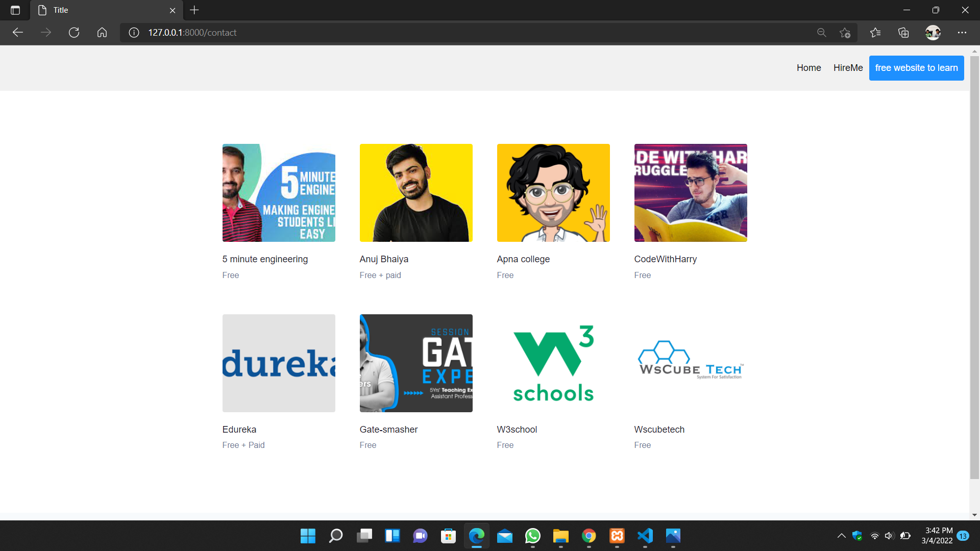Screen dimensions: 980x551
Task: Open the Edureka logo thumbnail
Action: pos(279,363)
